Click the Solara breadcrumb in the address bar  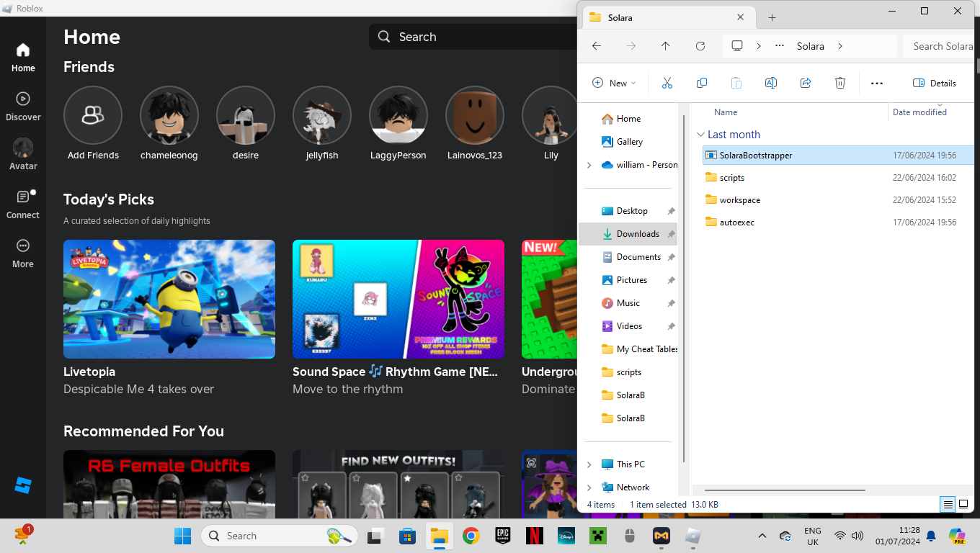[x=811, y=46]
